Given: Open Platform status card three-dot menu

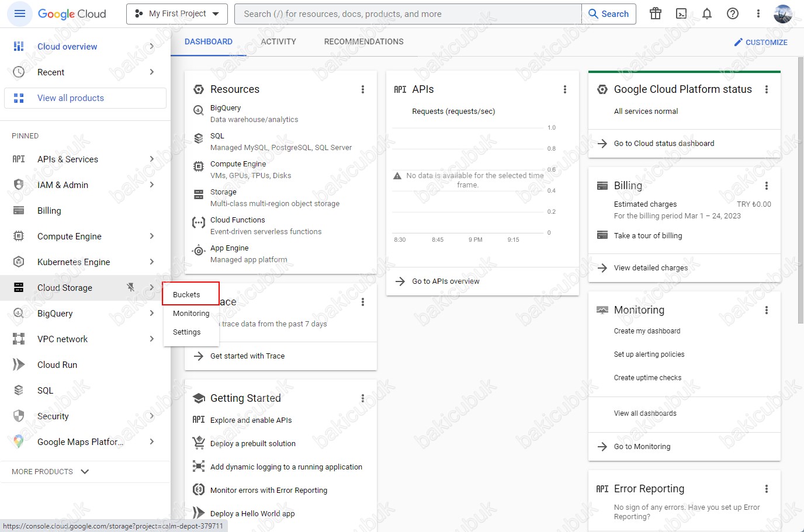Looking at the screenshot, I should tap(767, 89).
